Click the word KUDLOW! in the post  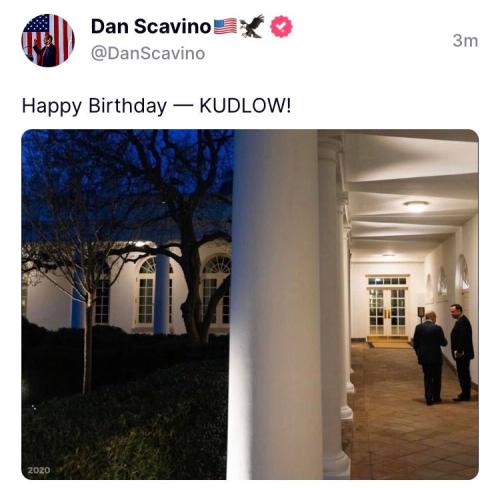click(x=245, y=106)
